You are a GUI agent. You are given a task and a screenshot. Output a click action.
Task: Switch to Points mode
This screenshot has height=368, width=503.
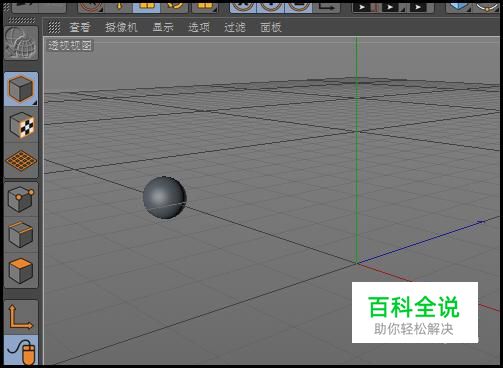click(x=21, y=199)
